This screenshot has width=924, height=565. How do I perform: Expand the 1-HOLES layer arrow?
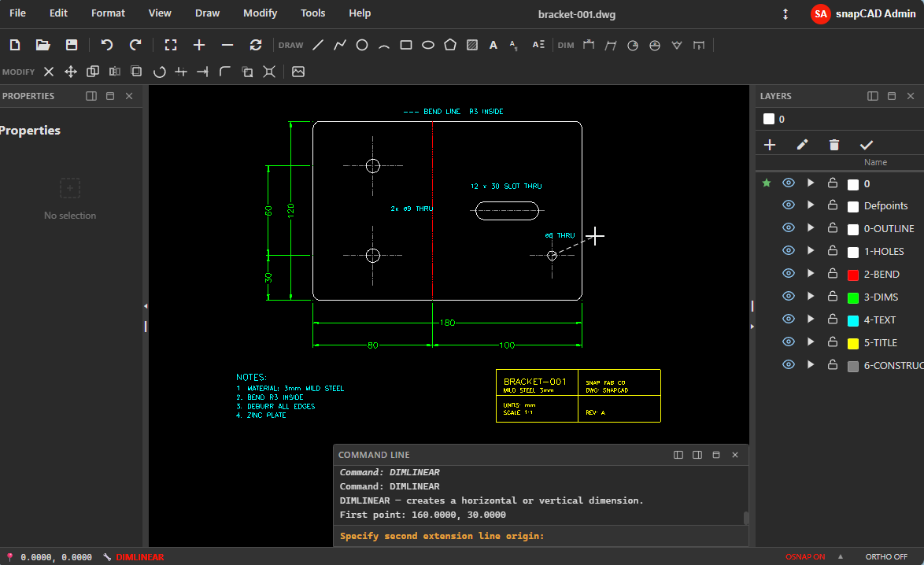tap(811, 251)
